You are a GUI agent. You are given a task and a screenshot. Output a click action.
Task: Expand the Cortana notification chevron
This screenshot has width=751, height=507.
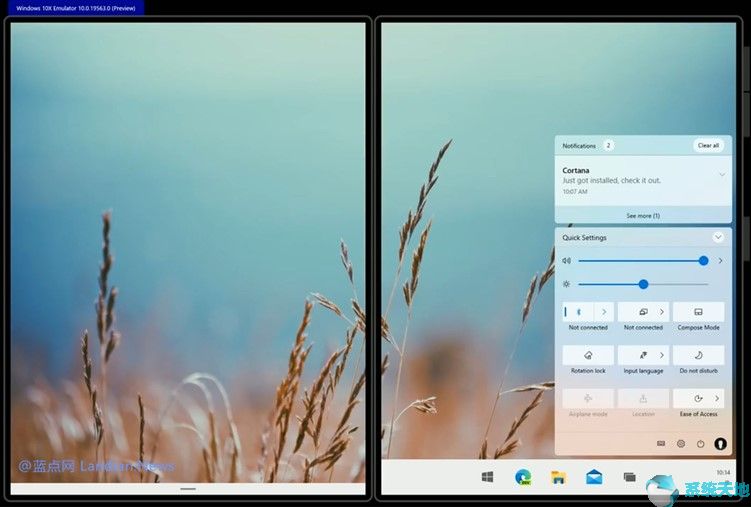[x=722, y=174]
